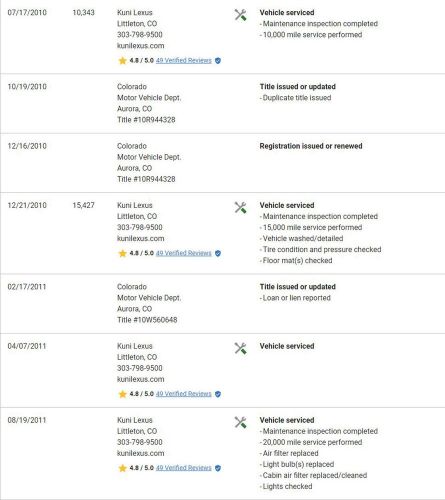Click the wrench icon for the 07/17/2010 service
This screenshot has width=445, height=500.
pyautogui.click(x=240, y=15)
